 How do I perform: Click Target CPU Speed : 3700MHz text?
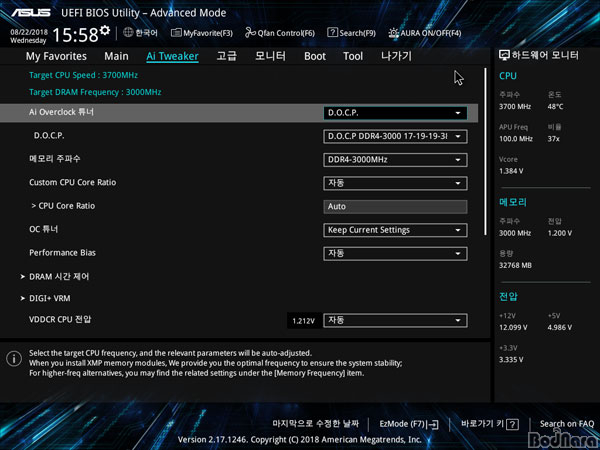(x=83, y=75)
